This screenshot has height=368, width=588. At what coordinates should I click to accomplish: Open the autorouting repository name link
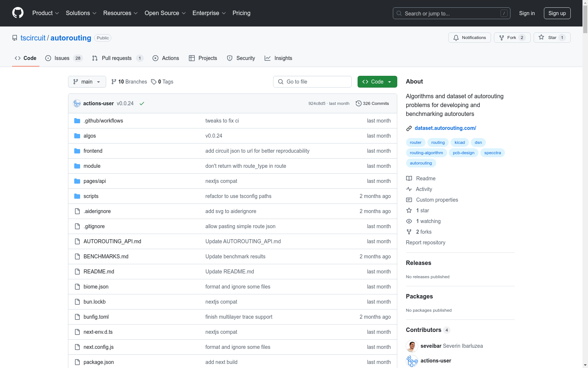[x=71, y=38]
